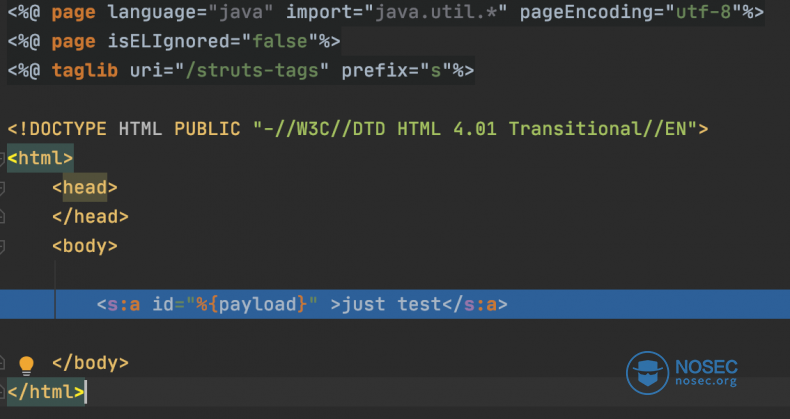Click the PUBLIC keyword in doctype
The image size is (790, 419).
207,129
